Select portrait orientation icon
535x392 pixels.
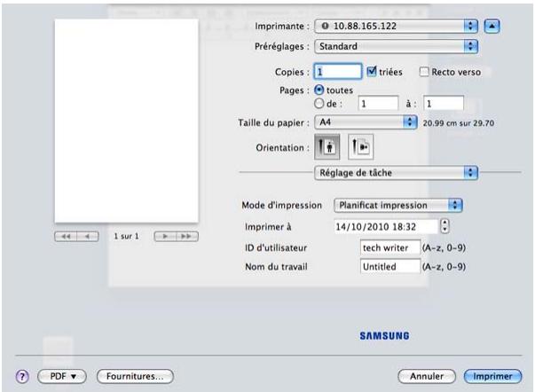(327, 146)
